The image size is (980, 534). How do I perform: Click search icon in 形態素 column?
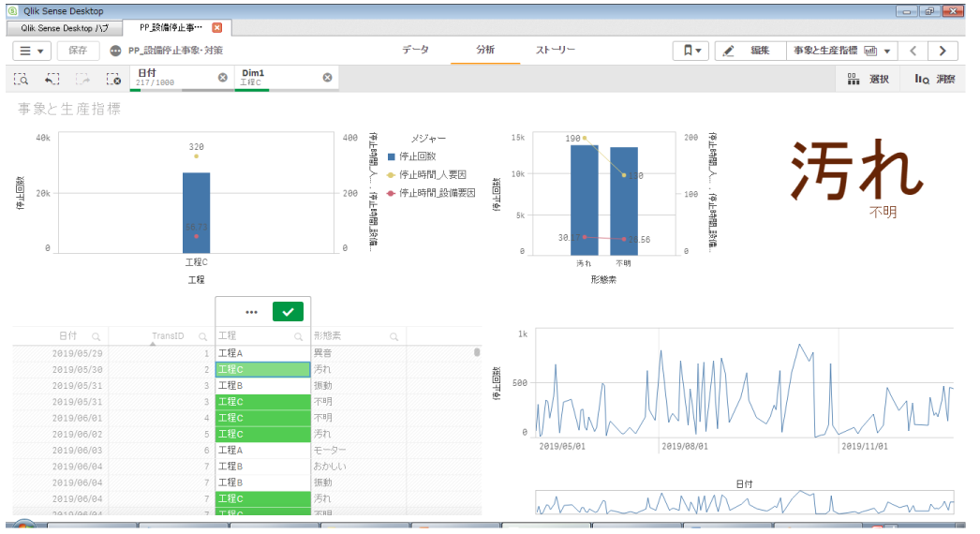[393, 336]
